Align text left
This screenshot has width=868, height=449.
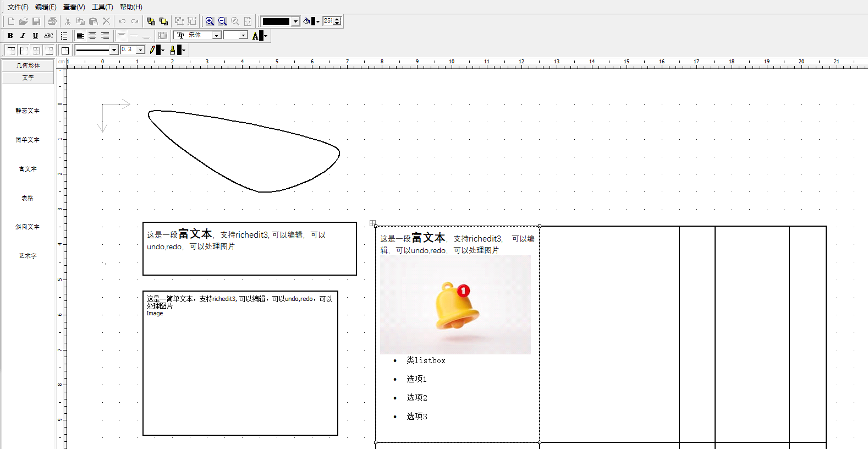(x=80, y=36)
